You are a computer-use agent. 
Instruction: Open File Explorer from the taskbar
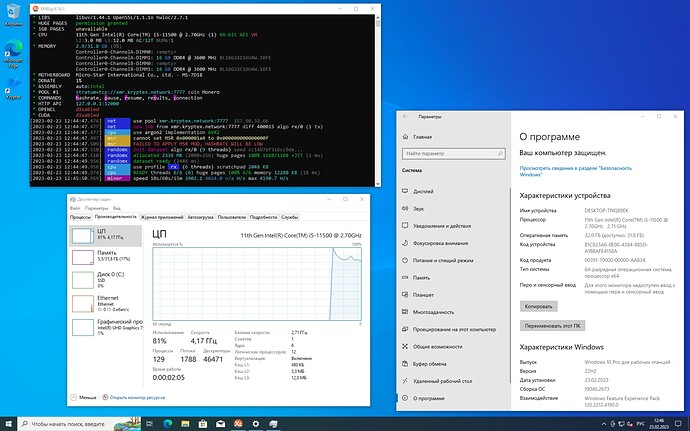tap(185, 424)
